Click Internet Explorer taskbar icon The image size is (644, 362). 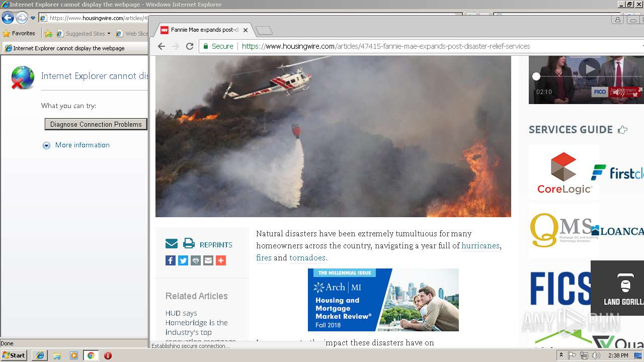40,355
